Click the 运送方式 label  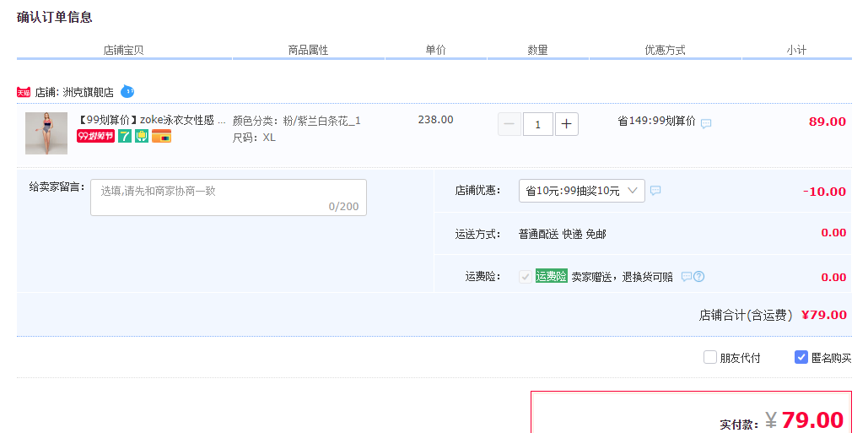[x=477, y=234]
